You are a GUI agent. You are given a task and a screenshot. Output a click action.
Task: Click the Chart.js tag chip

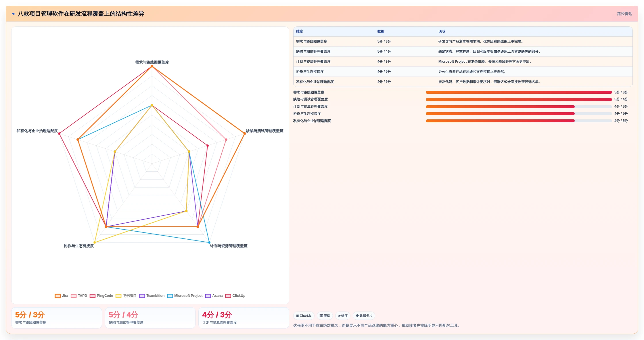[x=304, y=316]
